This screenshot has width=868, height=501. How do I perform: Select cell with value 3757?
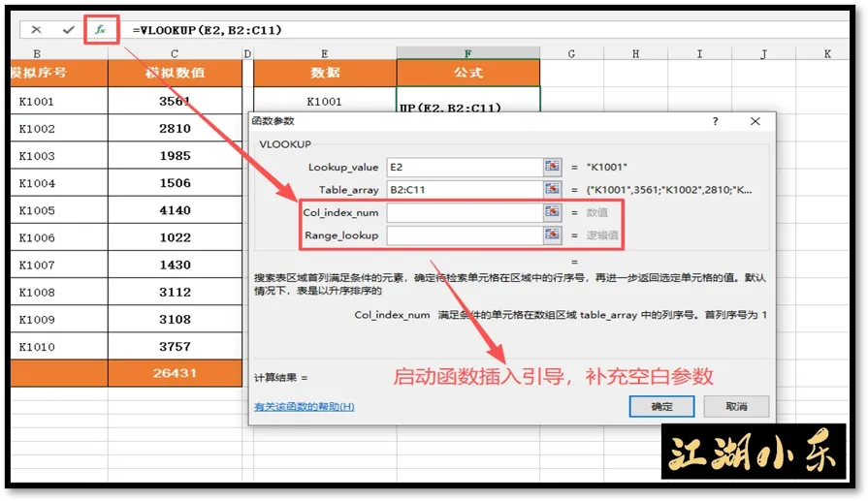[175, 347]
